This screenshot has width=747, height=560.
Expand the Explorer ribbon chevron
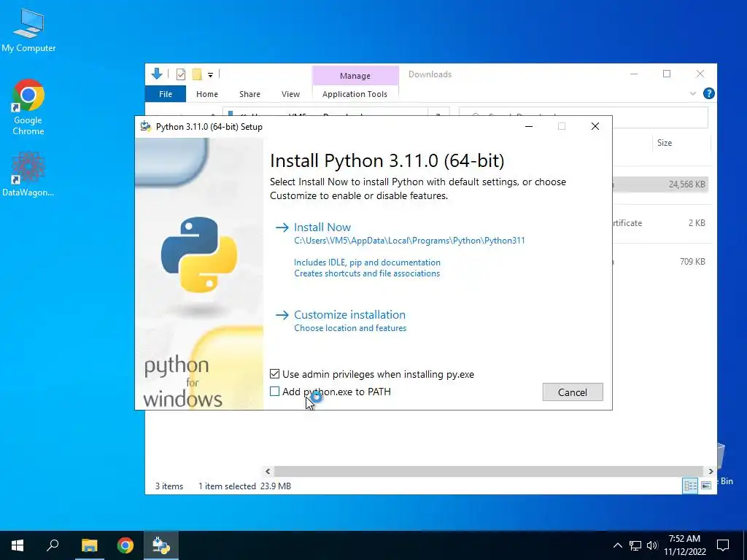point(693,94)
